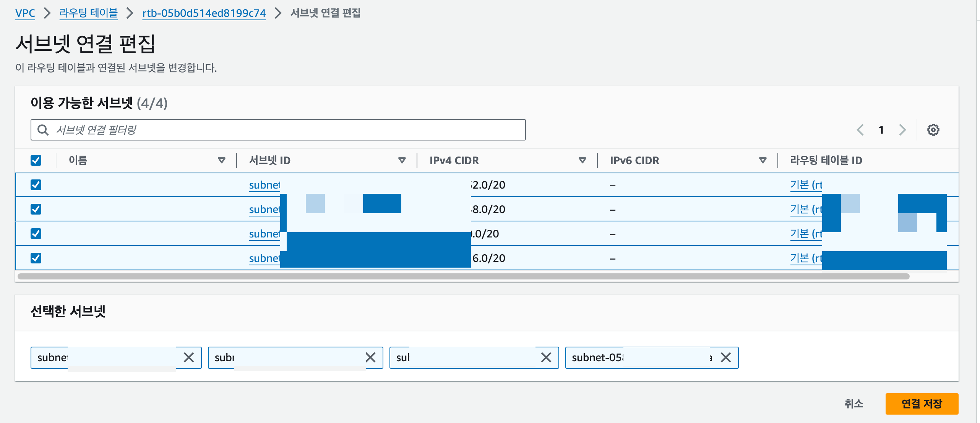Open VPC breadcrumb link
The width and height of the screenshot is (980, 423).
tap(25, 13)
